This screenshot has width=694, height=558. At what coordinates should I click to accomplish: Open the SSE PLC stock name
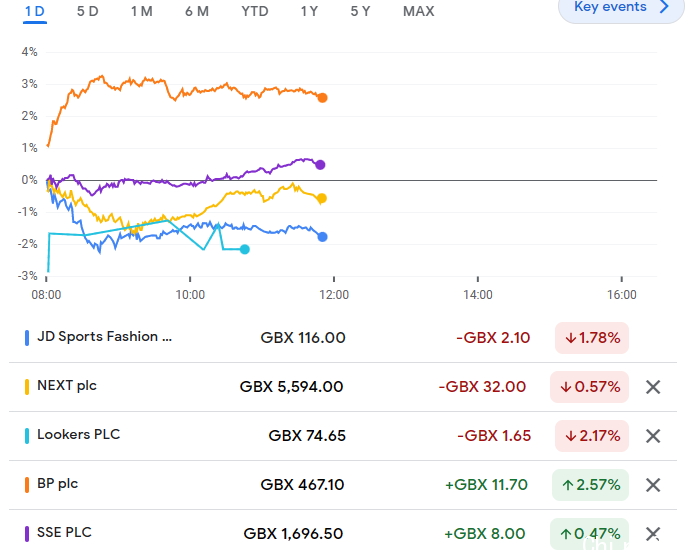pos(64,532)
